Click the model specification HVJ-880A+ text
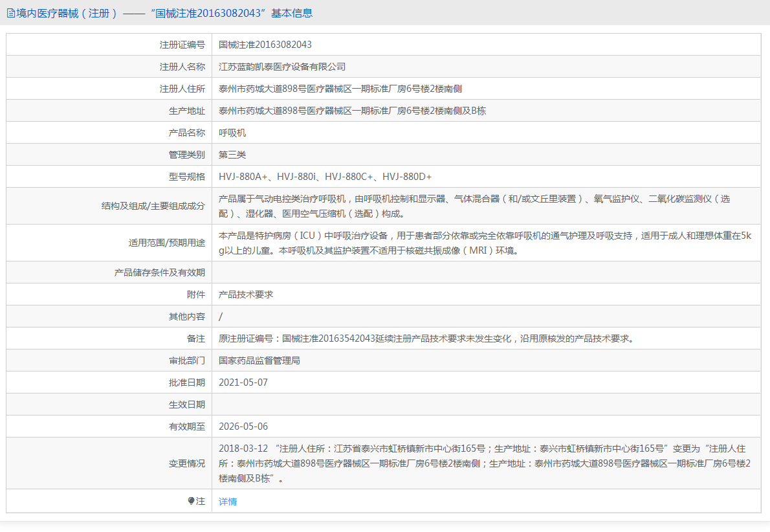 coord(243,177)
